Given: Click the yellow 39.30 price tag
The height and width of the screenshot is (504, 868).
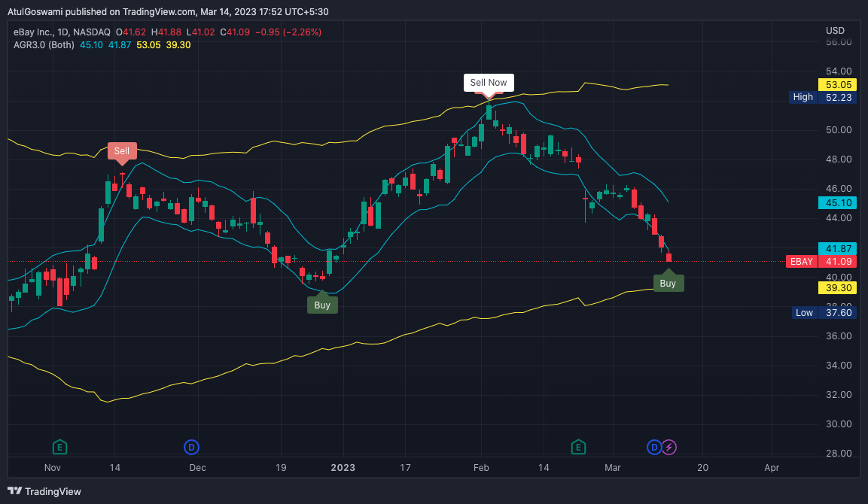Looking at the screenshot, I should 838,287.
